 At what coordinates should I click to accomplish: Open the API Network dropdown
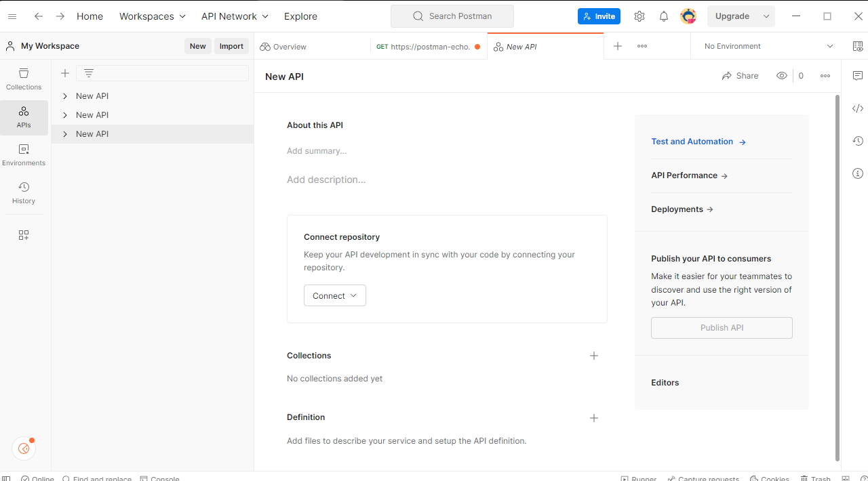(235, 16)
